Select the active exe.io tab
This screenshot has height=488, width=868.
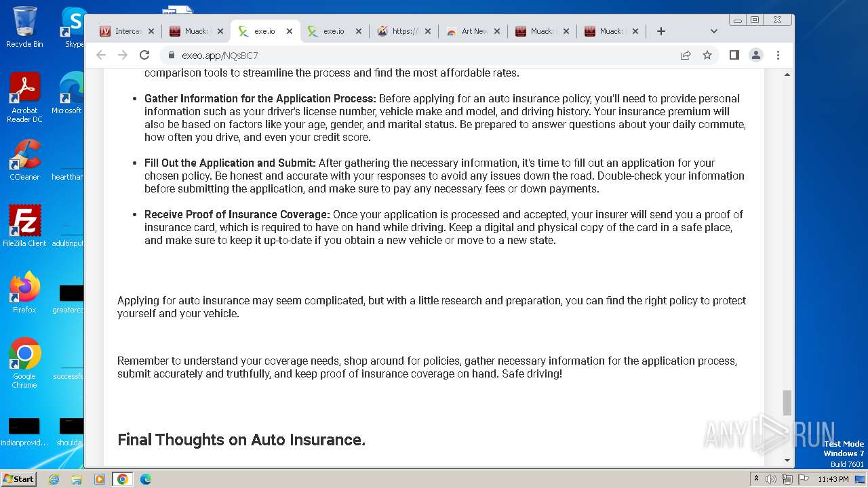265,31
